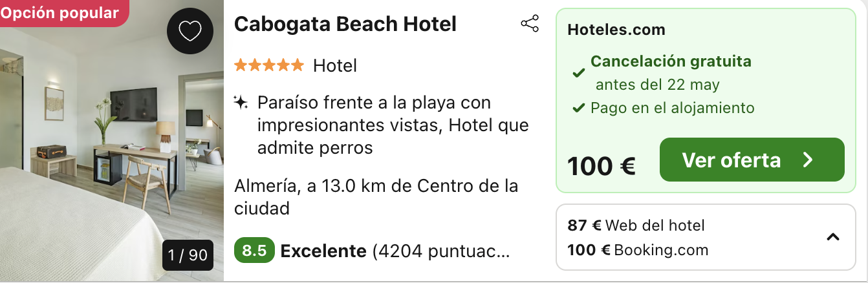Viewport: 868px width, 283px height.
Task: Click the five orange star rating
Action: 269,65
